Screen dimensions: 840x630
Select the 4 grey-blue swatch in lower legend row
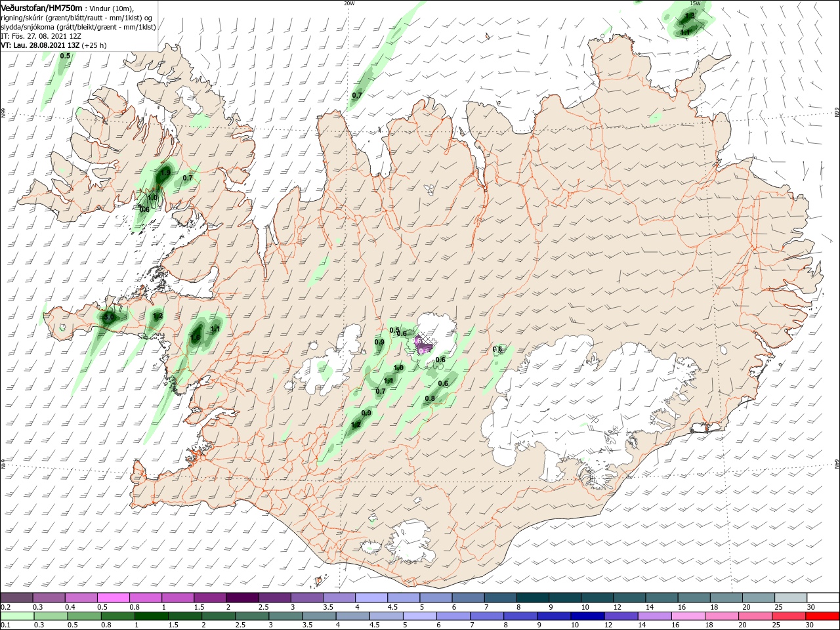tap(353, 616)
